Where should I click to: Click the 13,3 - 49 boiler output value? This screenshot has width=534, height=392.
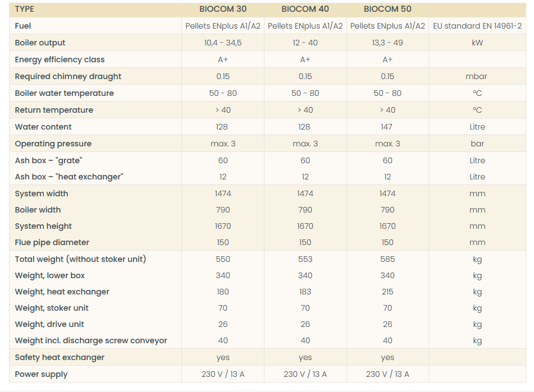(387, 43)
